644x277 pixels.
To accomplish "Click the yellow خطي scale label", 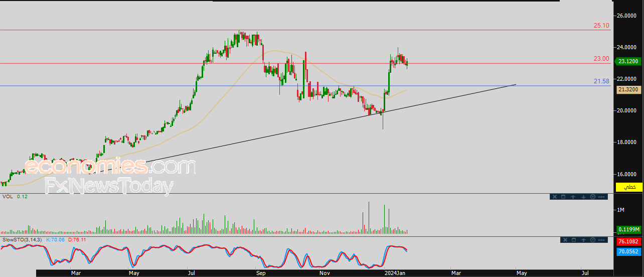I will pyautogui.click(x=629, y=187).
